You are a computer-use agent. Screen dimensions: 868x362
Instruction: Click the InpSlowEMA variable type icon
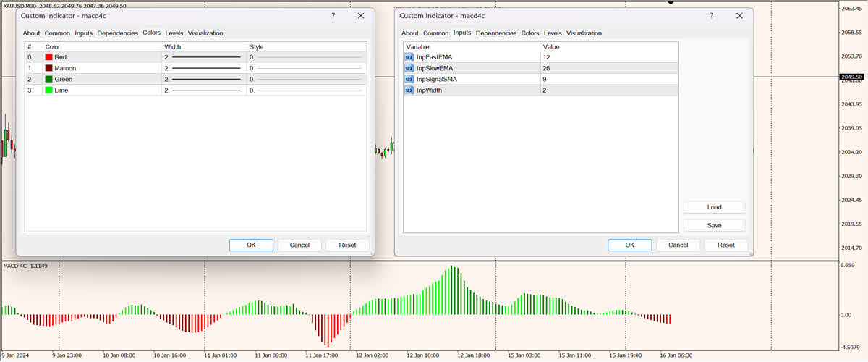409,68
